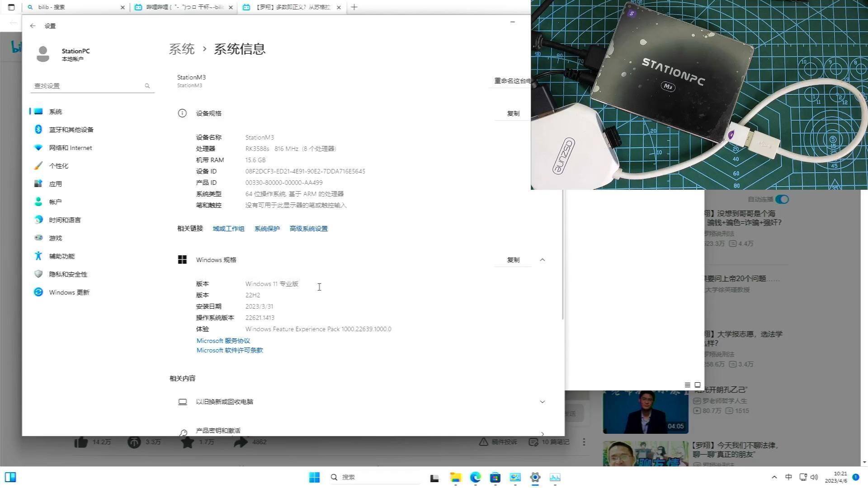Show hidden tray icons chevron
This screenshot has height=488, width=868.
[774, 477]
